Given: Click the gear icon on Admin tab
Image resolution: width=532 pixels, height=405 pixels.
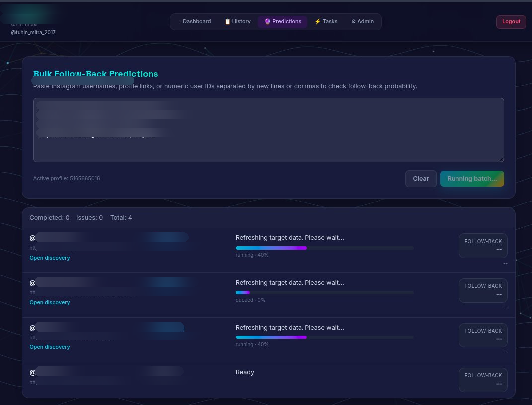Looking at the screenshot, I should 353,22.
